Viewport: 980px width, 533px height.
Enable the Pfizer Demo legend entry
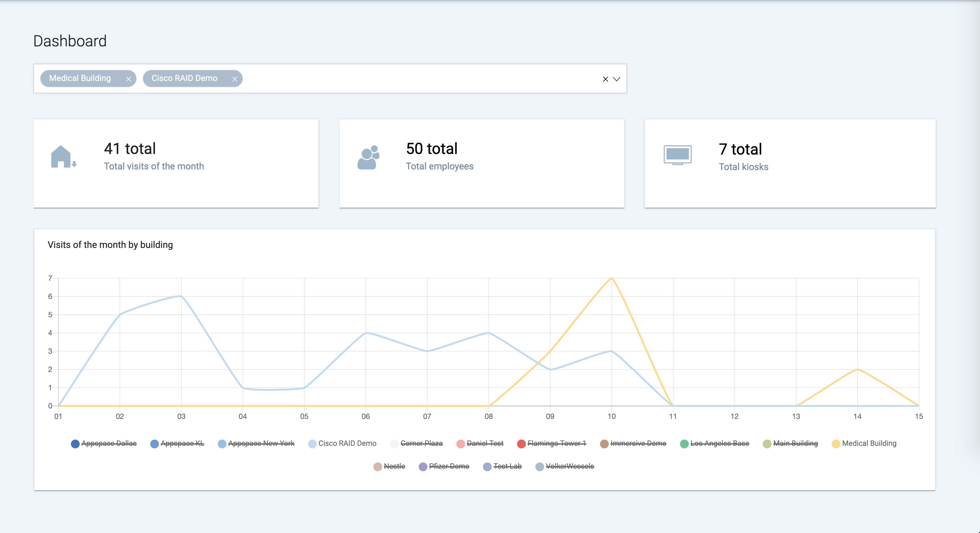pos(449,466)
